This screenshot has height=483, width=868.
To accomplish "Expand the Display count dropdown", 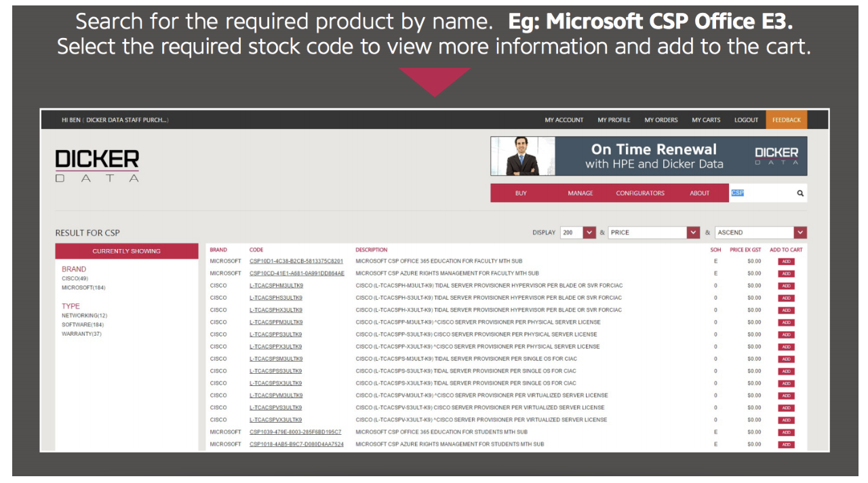I will point(589,233).
